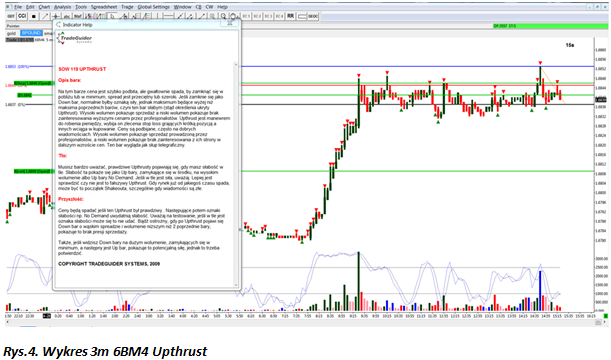The height and width of the screenshot is (360, 611).
Task: Open the File menu
Action: pos(18,7)
